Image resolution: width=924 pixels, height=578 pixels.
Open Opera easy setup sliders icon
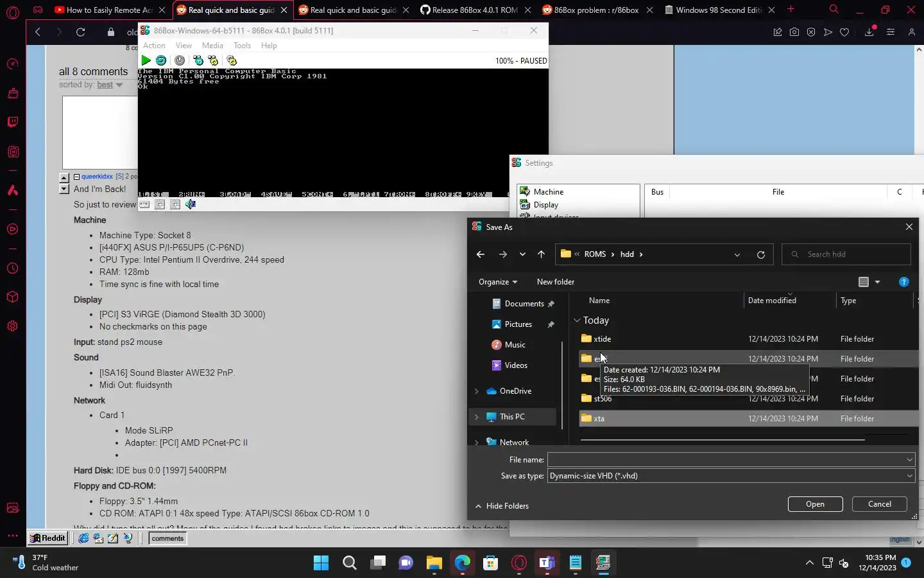click(x=891, y=32)
